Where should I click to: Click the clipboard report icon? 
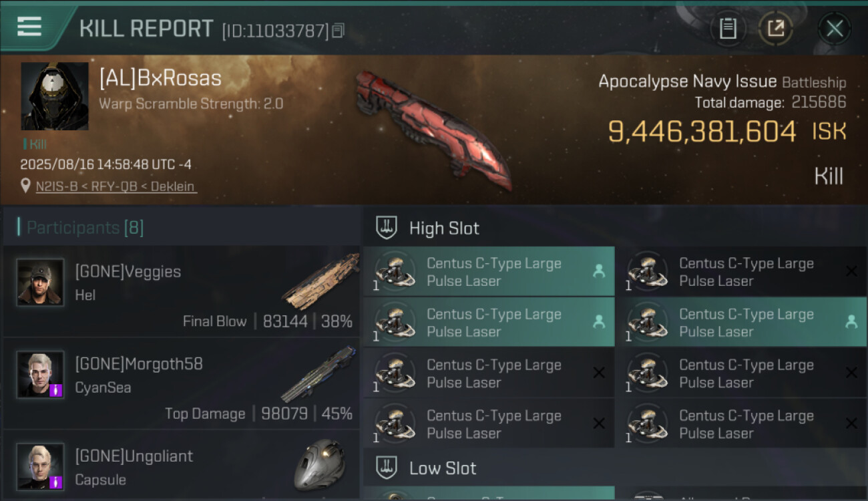pyautogui.click(x=728, y=29)
